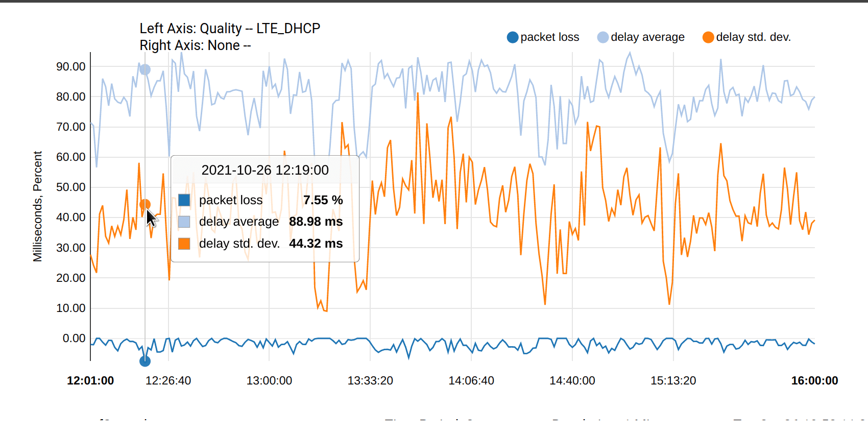Click the 80.00 y-axis tick label
868x434 pixels.
tap(71, 97)
